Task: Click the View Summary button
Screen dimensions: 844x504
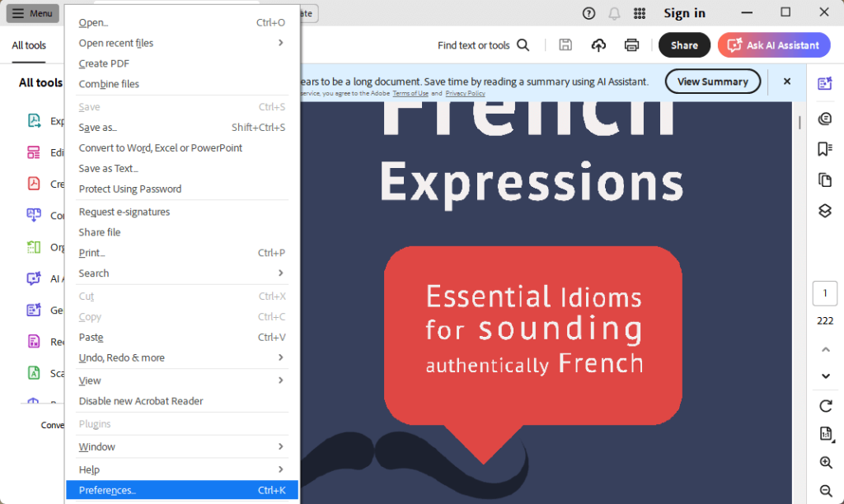Action: (712, 82)
